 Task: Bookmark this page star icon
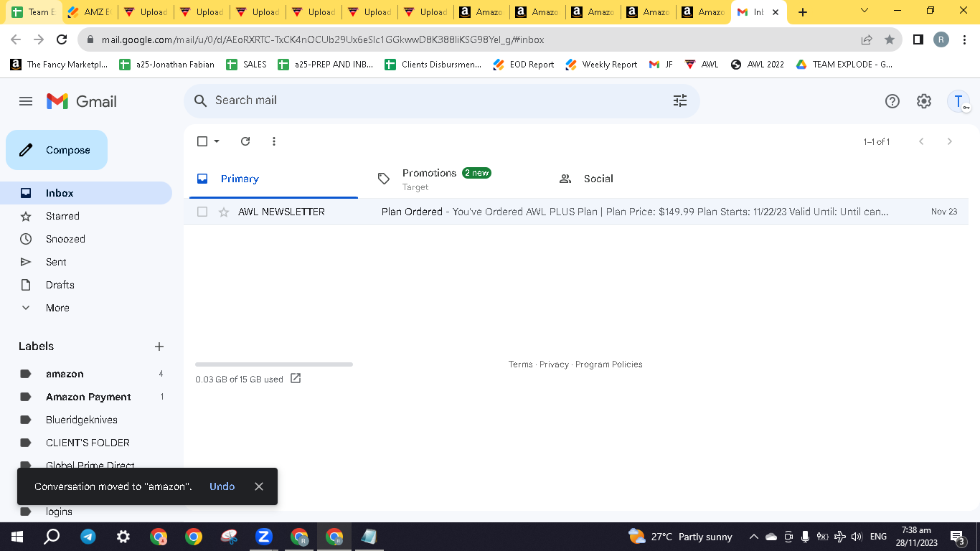pyautogui.click(x=890, y=39)
